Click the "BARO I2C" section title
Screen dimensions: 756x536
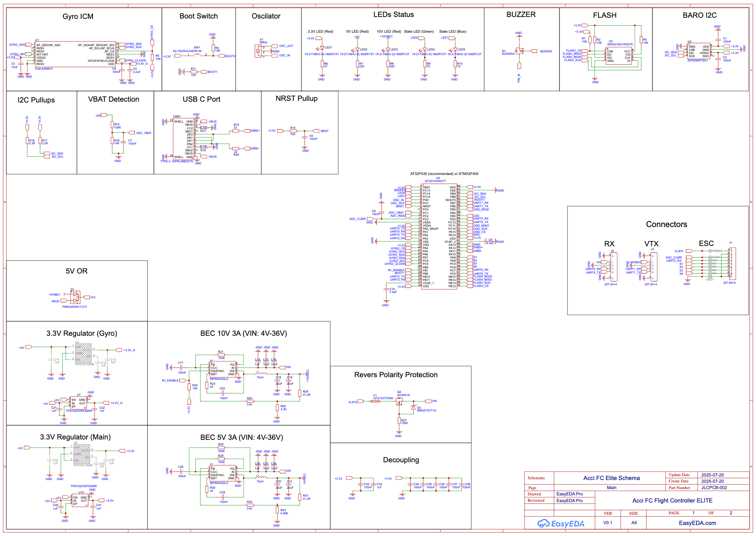pyautogui.click(x=700, y=15)
